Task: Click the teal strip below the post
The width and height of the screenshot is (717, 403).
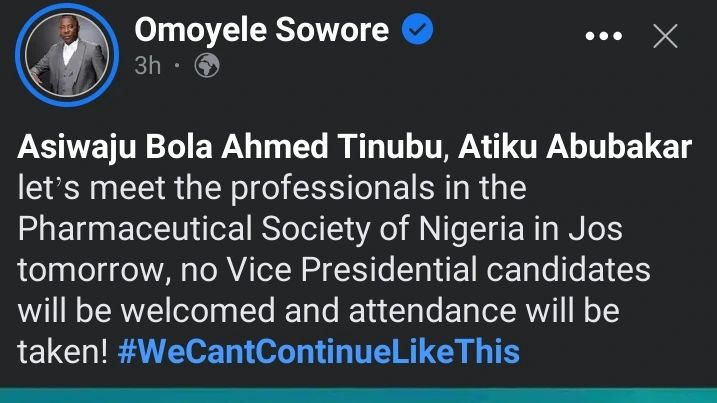Action: (x=358, y=395)
